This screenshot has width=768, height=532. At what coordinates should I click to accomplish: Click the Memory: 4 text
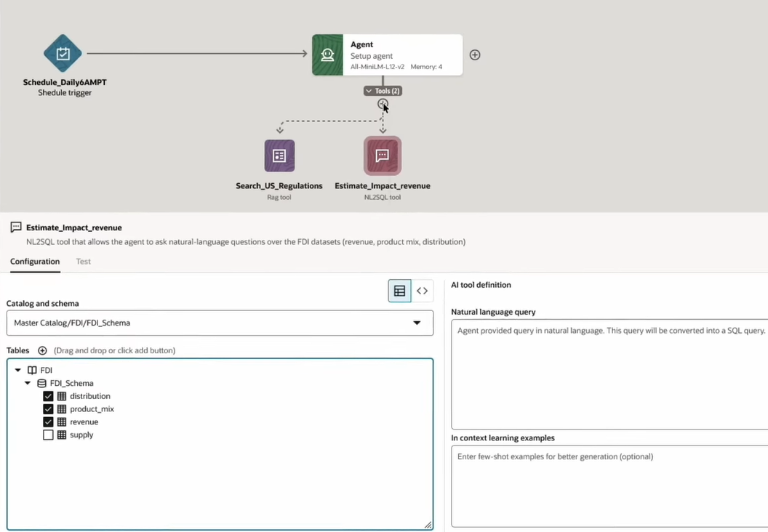click(426, 67)
